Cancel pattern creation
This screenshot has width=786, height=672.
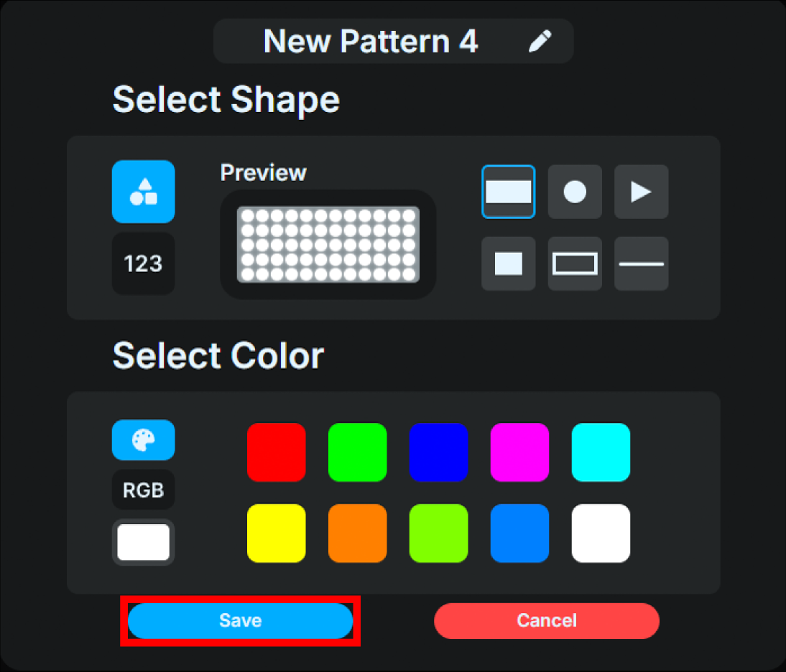coord(547,620)
